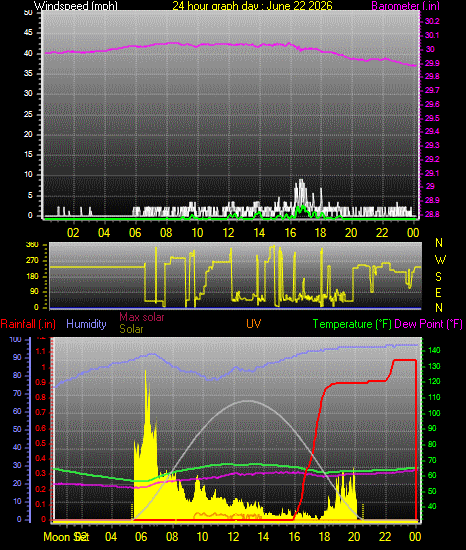Click the 'Barometer (.in)' axis title
Screen dimensions: 466x550
pyautogui.click(x=405, y=6)
